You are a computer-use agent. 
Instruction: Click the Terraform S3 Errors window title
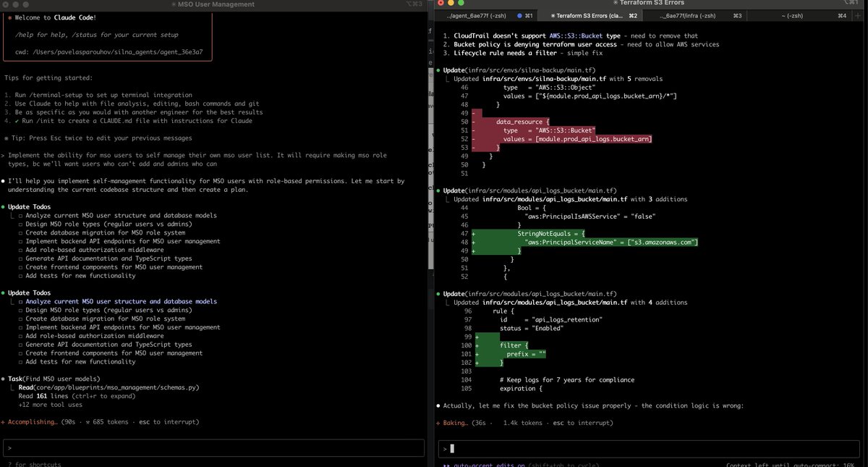pos(649,4)
